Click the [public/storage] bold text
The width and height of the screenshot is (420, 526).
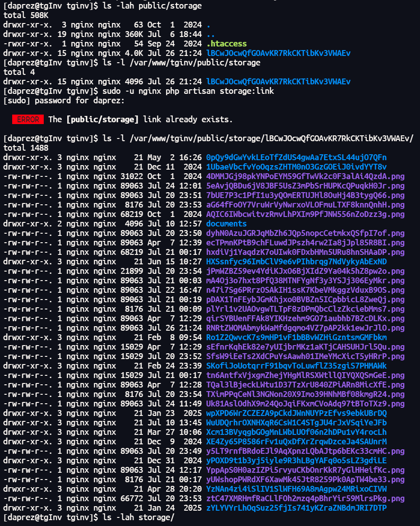click(102, 120)
